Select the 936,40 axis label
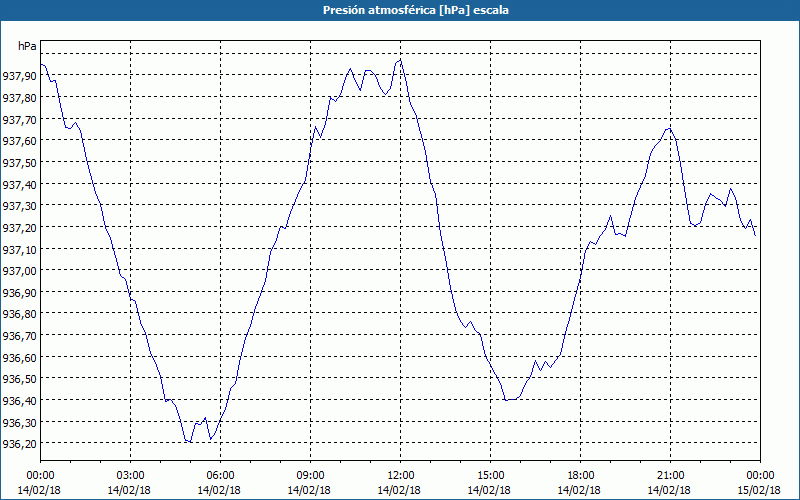Screen dimensions: 800x500 [19, 401]
